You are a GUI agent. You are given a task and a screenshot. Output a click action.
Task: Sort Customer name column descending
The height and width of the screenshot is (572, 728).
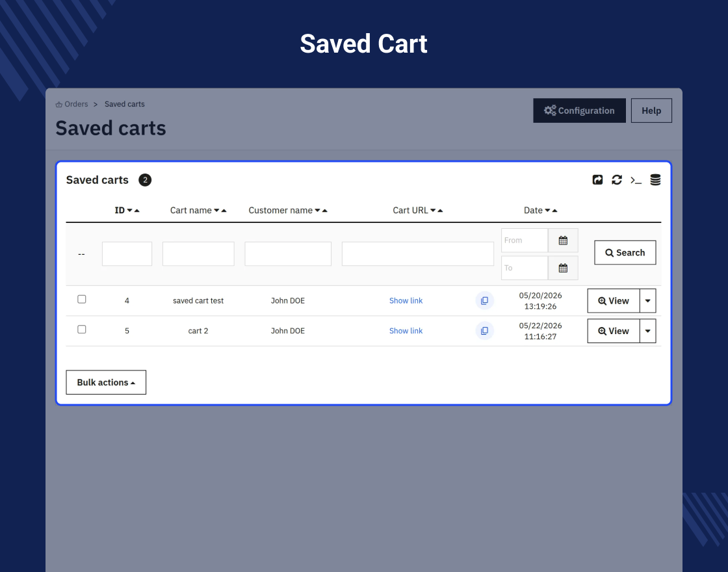click(x=318, y=211)
